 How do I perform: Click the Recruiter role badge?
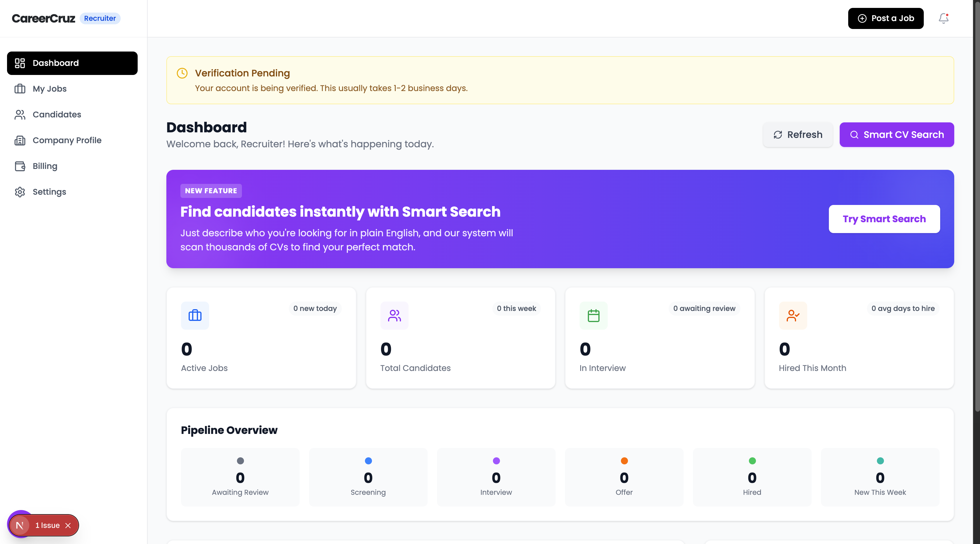(x=100, y=18)
